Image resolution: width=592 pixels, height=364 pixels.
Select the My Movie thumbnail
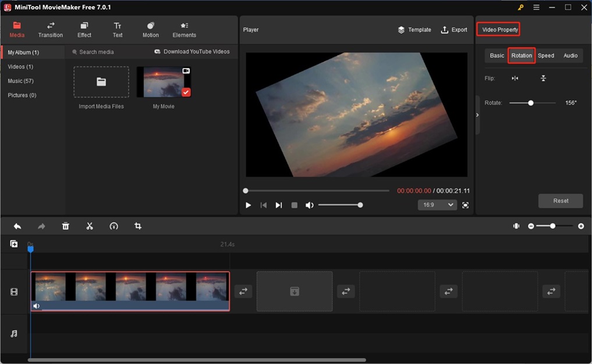point(164,81)
